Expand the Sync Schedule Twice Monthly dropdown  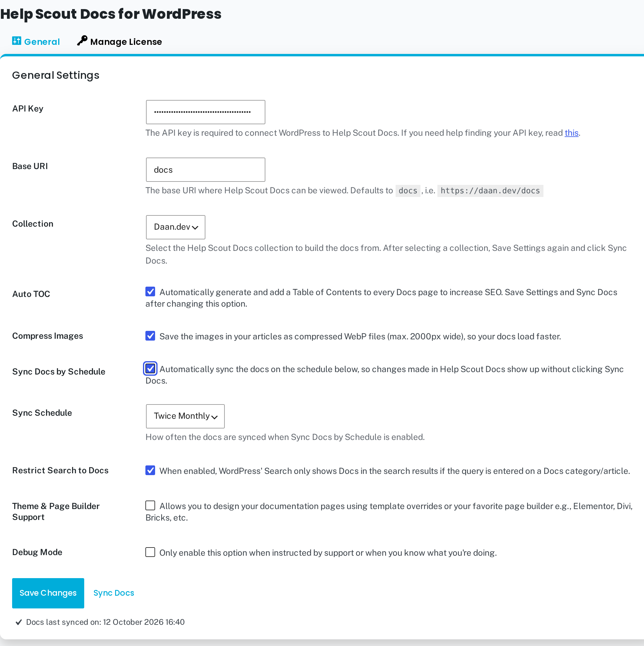pos(185,416)
